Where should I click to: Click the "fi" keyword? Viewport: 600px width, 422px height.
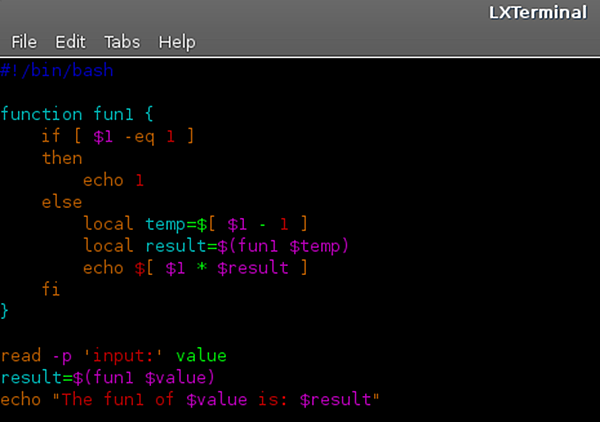51,290
